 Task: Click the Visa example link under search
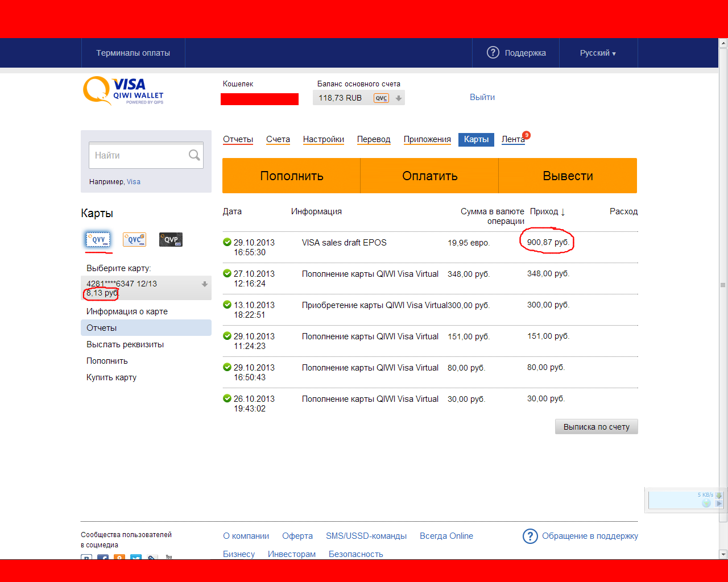click(x=134, y=182)
